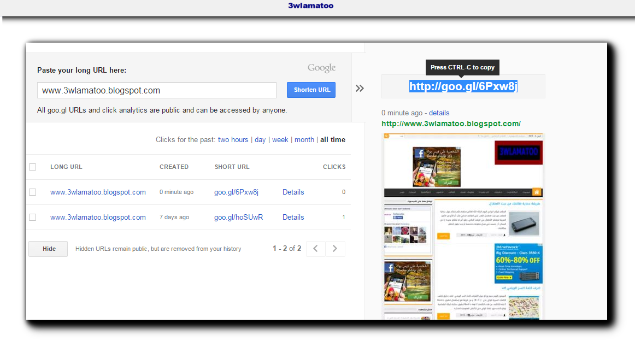635x364 pixels.
Task: Click the 'Paste your long URL here:' label
Action: click(x=82, y=70)
